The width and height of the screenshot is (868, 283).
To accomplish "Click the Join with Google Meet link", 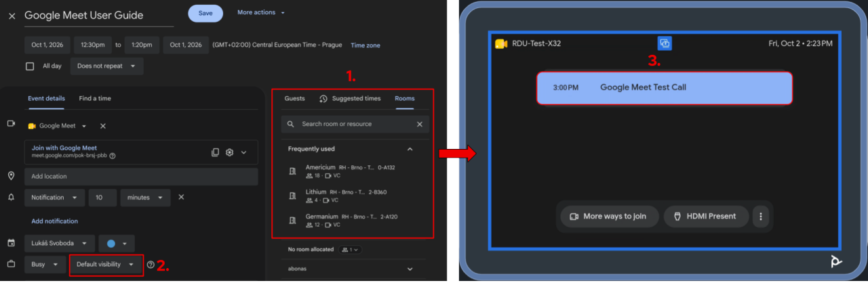I will pyautogui.click(x=64, y=148).
